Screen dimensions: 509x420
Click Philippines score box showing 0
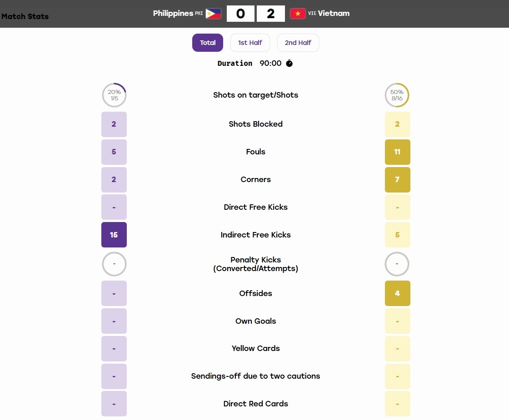[240, 14]
